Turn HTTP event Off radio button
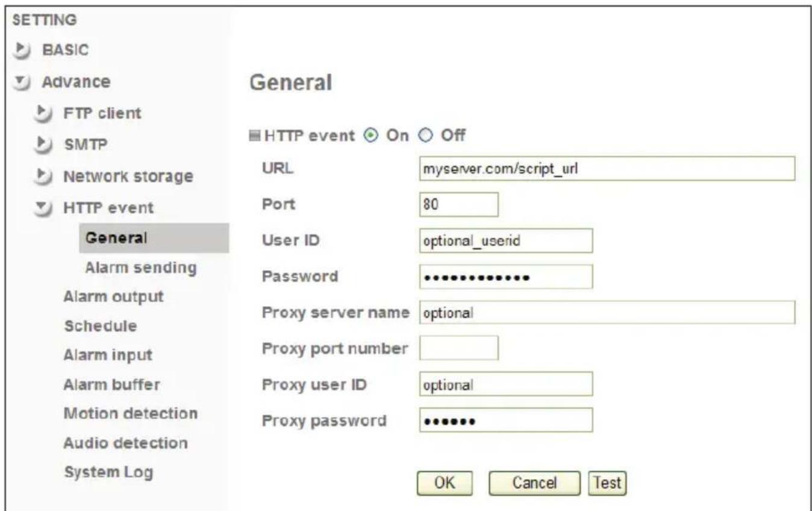This screenshot has height=511, width=812. pos(425,136)
